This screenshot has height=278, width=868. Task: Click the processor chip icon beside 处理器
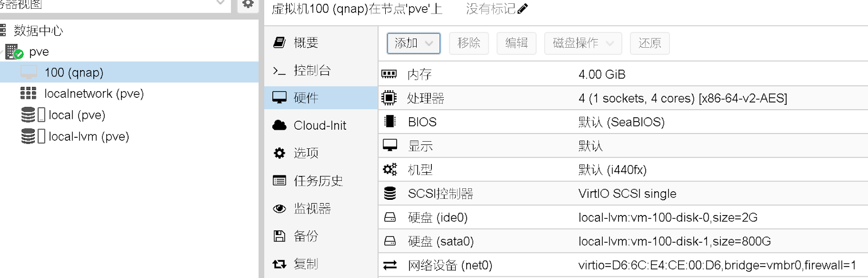tap(389, 98)
